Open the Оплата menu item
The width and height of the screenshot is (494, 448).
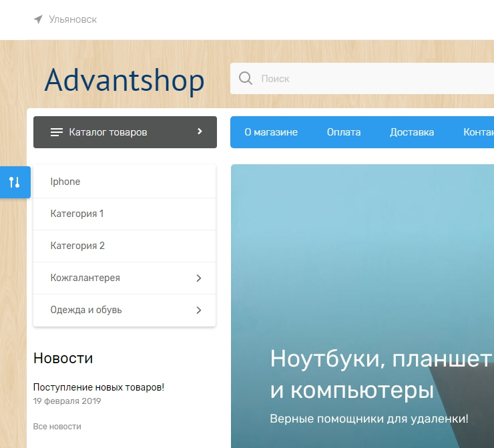click(x=344, y=132)
